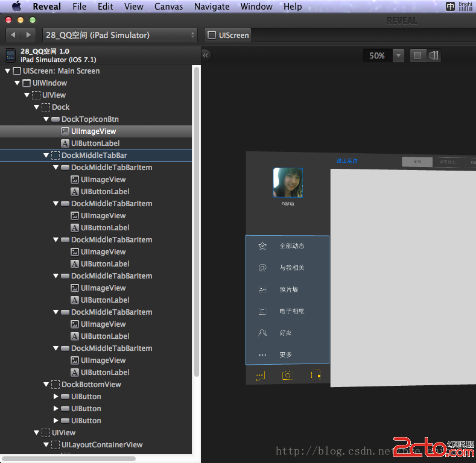Collapse the sidebar with double-chevron icon
The height and width of the screenshot is (463, 476).
pos(206,55)
